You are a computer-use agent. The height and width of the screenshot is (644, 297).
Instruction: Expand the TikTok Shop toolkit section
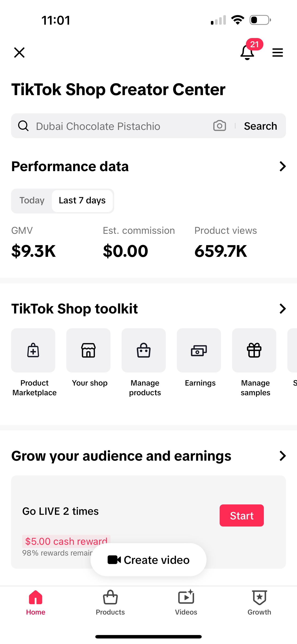coord(282,309)
